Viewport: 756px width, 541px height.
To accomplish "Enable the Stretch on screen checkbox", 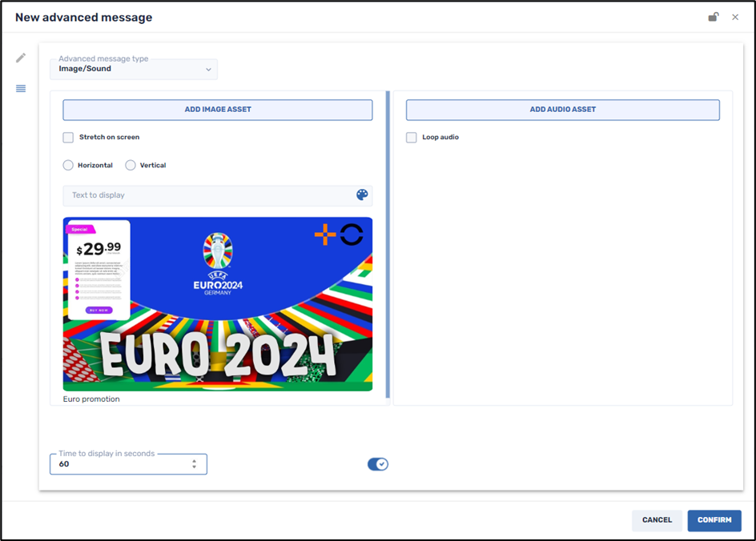I will tap(69, 138).
